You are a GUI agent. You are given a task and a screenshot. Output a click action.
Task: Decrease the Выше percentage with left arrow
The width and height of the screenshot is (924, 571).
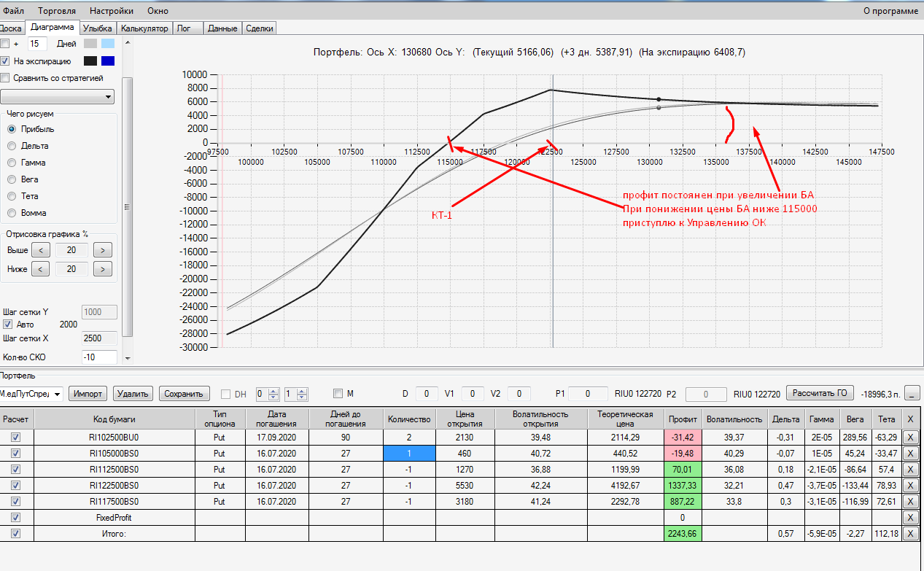(x=41, y=250)
